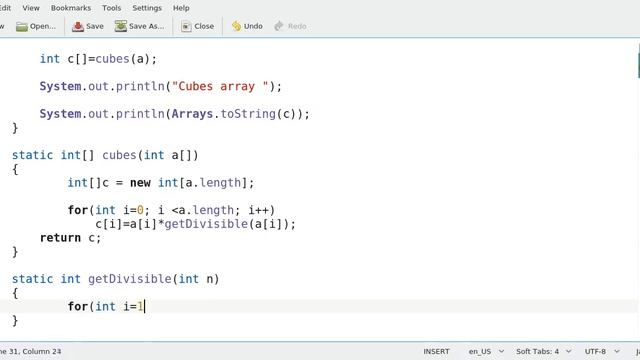This screenshot has width=640, height=360.
Task: Click the 'static int getDivisible' declaration
Action: point(116,279)
